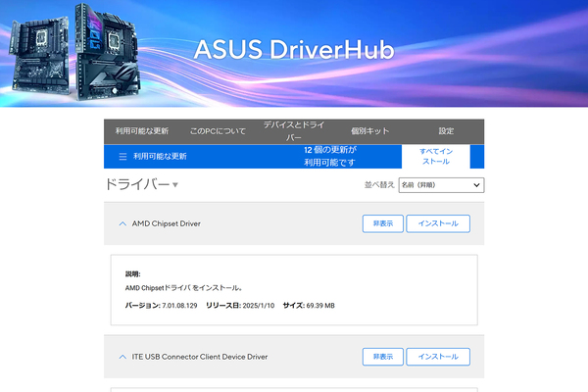588x392 pixels.
Task: Hide ITE USB Connector driver with 非表示
Action: tap(383, 357)
